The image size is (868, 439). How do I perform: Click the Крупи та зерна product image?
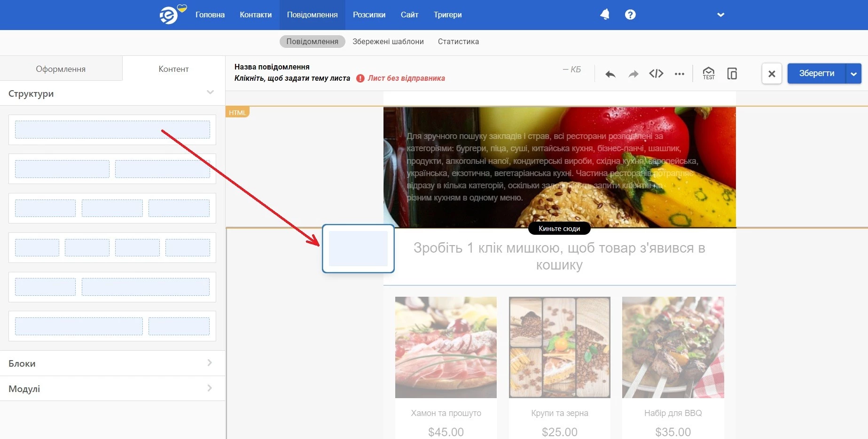coord(560,347)
